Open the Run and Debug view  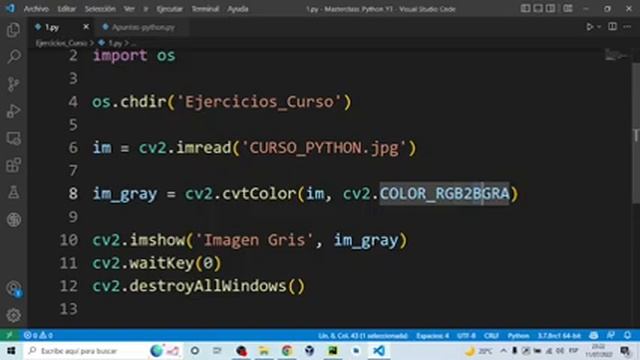coord(13,111)
